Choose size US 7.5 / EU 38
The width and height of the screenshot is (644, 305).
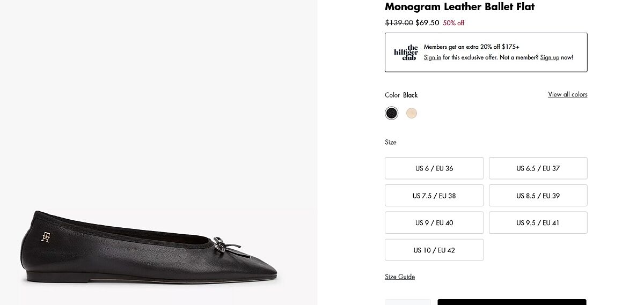click(x=434, y=196)
